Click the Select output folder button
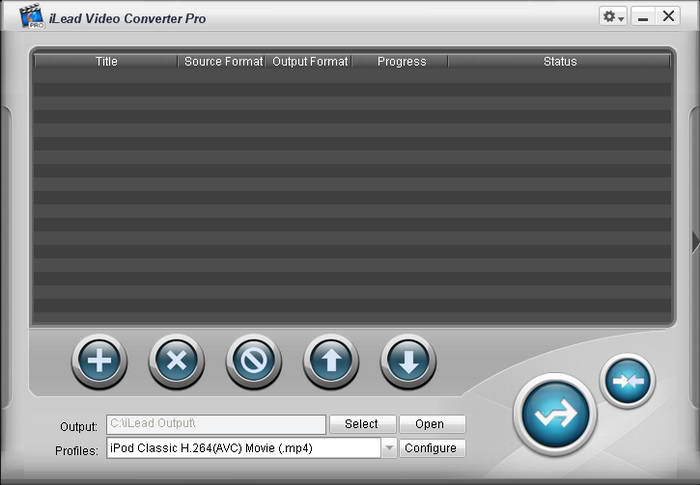Viewport: 700px width, 485px height. (362, 424)
